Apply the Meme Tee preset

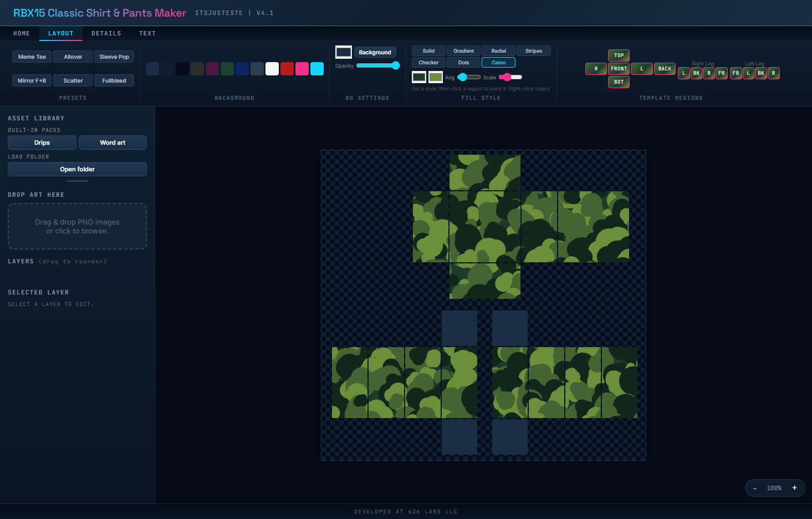(x=32, y=57)
